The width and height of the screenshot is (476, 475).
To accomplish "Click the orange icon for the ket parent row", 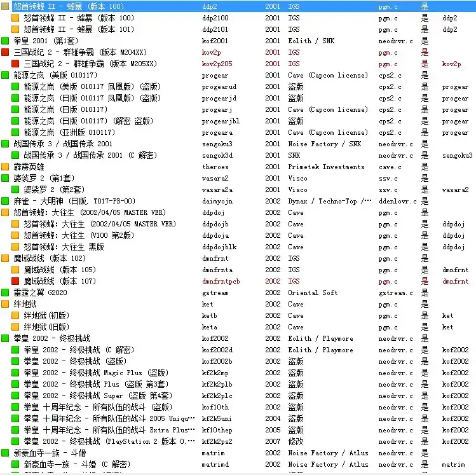I will 5,304.
